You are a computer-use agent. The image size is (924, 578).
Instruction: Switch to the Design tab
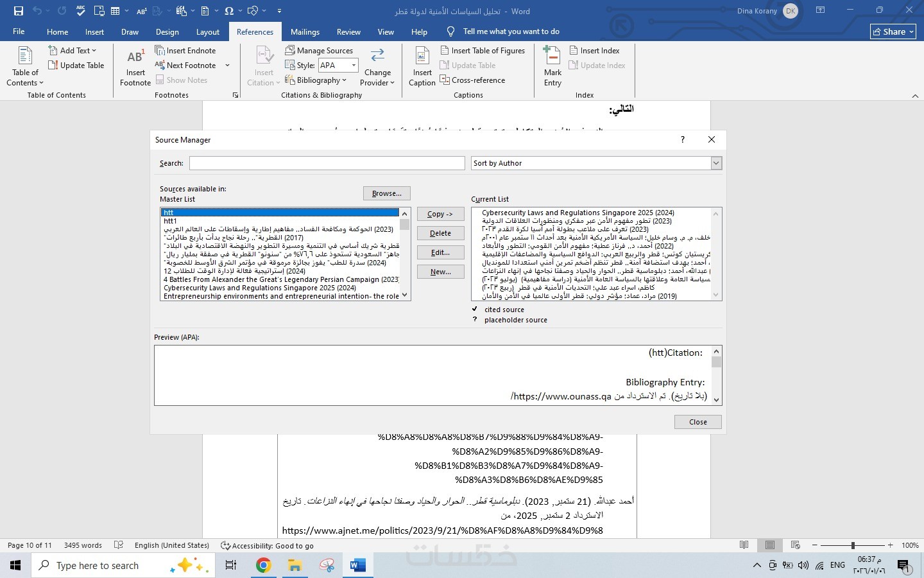coord(167,31)
